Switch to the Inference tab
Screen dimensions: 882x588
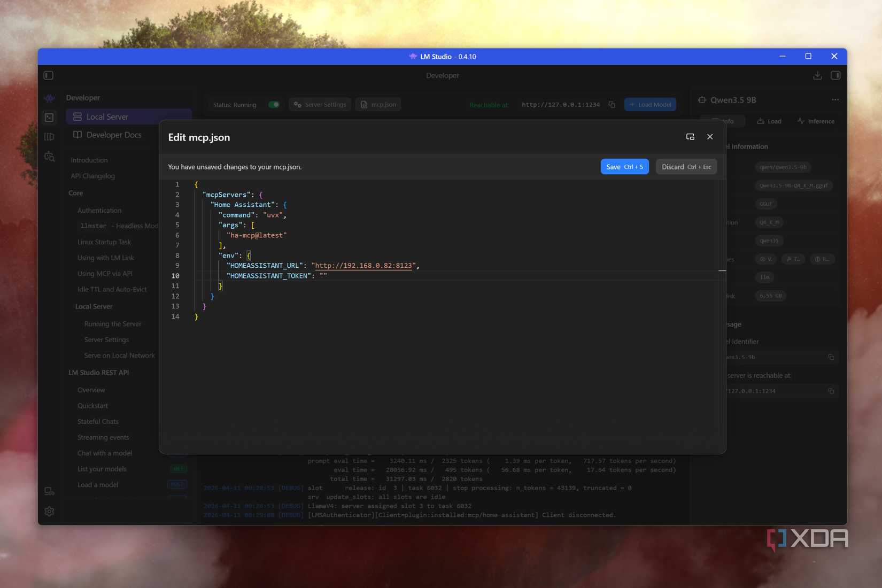(x=816, y=121)
